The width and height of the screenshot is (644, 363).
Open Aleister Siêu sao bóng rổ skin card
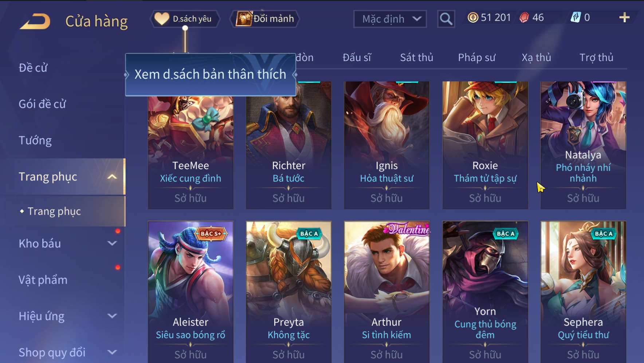click(x=191, y=292)
